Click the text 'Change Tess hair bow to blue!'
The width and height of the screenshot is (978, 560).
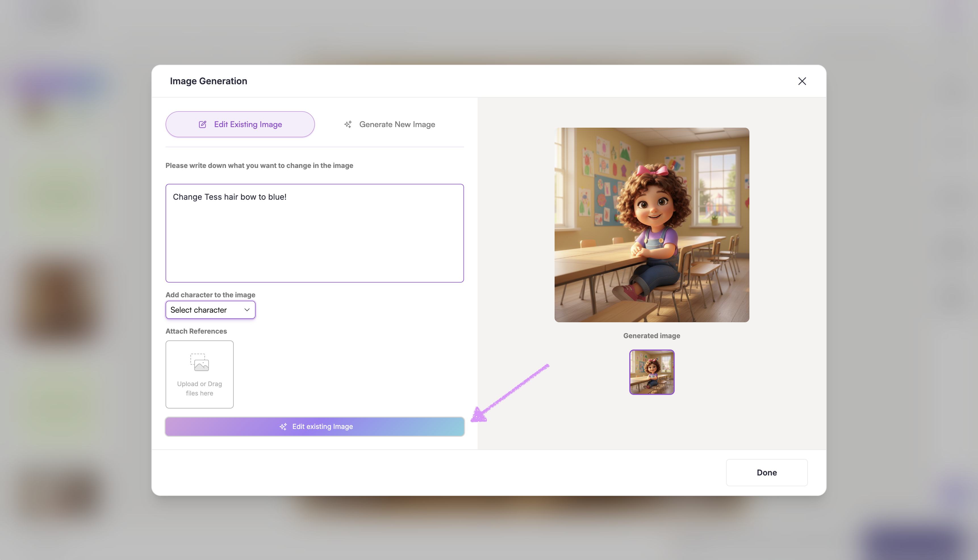click(229, 197)
